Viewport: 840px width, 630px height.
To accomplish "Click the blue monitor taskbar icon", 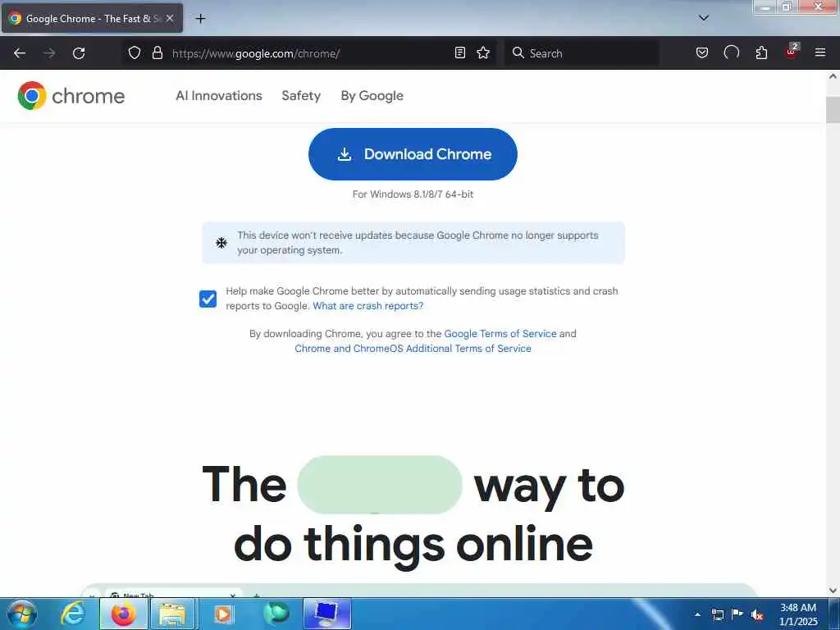I will pos(326,614).
